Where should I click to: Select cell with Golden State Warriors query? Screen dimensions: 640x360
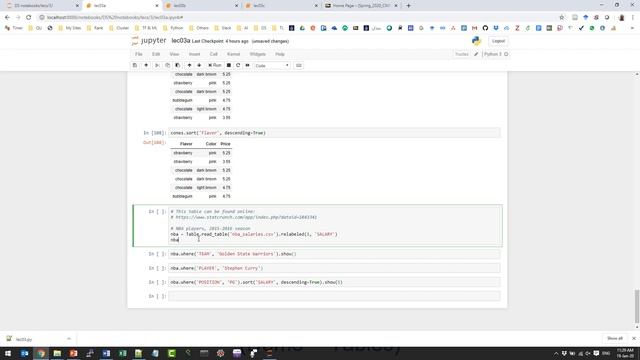(334, 254)
